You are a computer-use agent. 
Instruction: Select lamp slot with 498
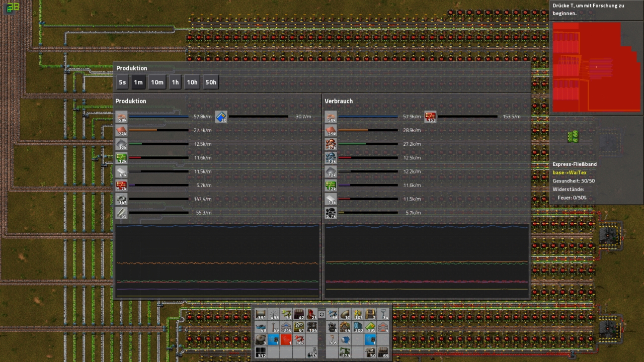click(x=273, y=314)
